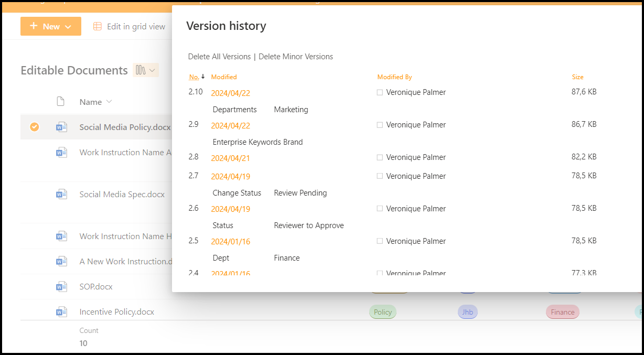
Task: Deselect the checked Social Media Policy row
Action: (x=34, y=127)
